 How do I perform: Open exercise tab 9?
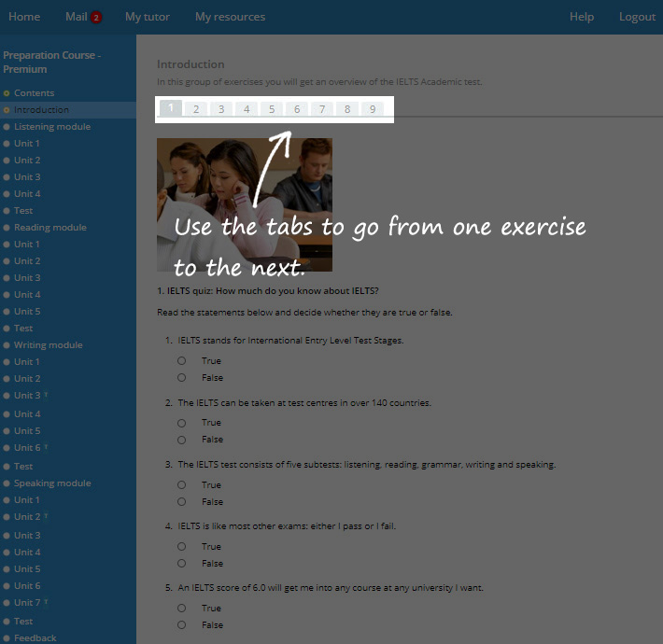pos(373,109)
